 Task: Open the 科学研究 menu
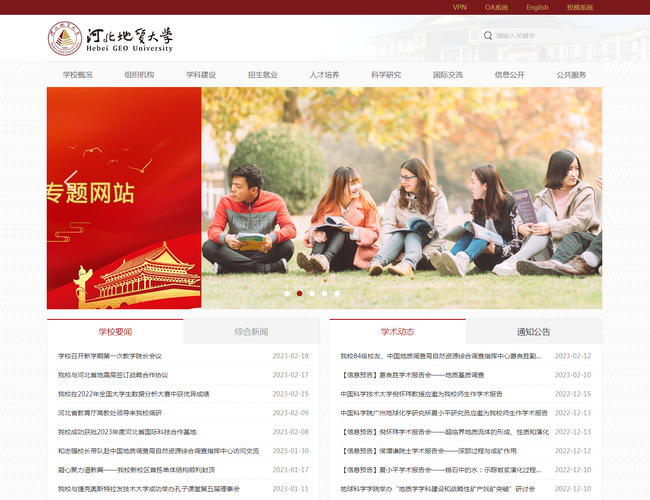point(386,75)
